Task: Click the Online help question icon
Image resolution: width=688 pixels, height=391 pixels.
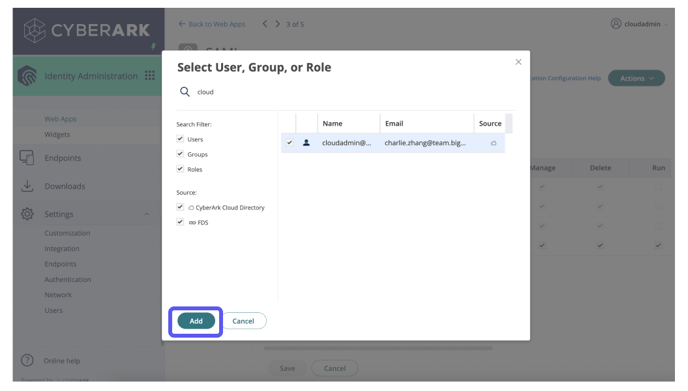Action: click(27, 360)
